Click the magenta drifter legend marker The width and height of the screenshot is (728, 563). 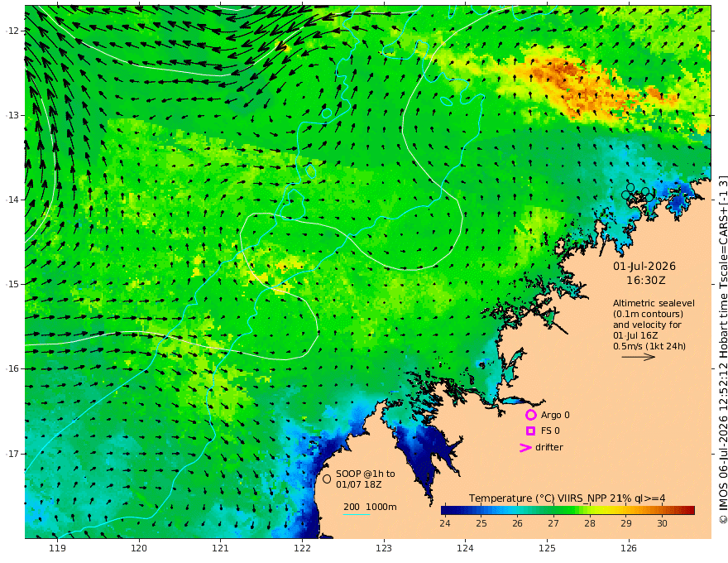(525, 448)
